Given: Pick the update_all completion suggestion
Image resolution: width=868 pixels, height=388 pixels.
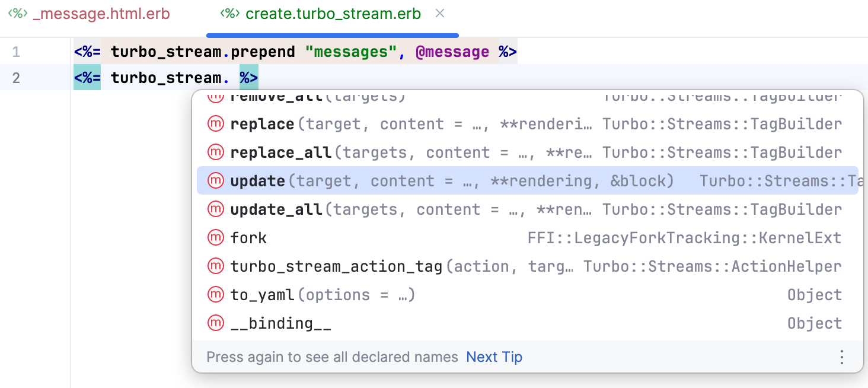Looking at the screenshot, I should pyautogui.click(x=528, y=209).
